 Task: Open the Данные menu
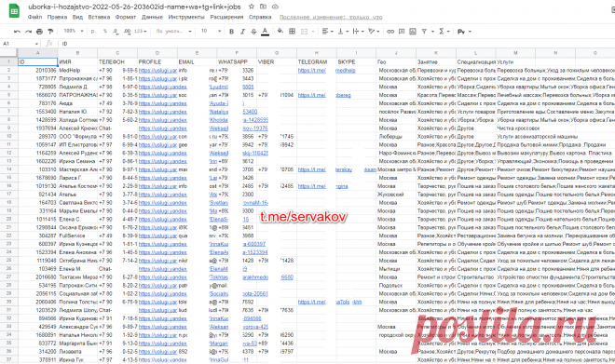(x=152, y=18)
